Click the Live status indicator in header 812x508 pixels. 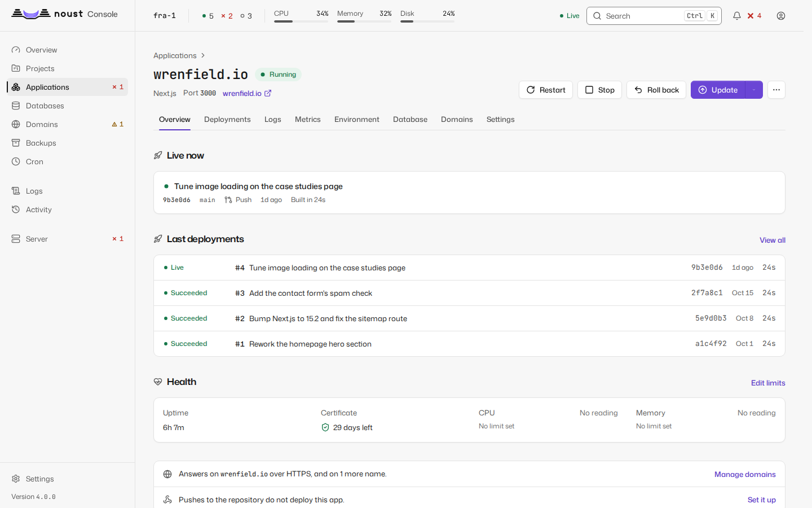[x=570, y=16]
